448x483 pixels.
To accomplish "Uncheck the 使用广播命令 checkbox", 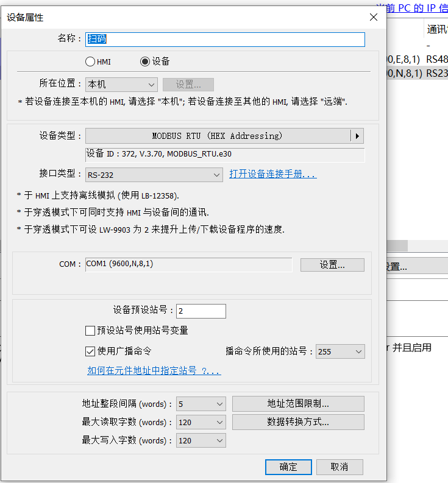I will [x=90, y=351].
